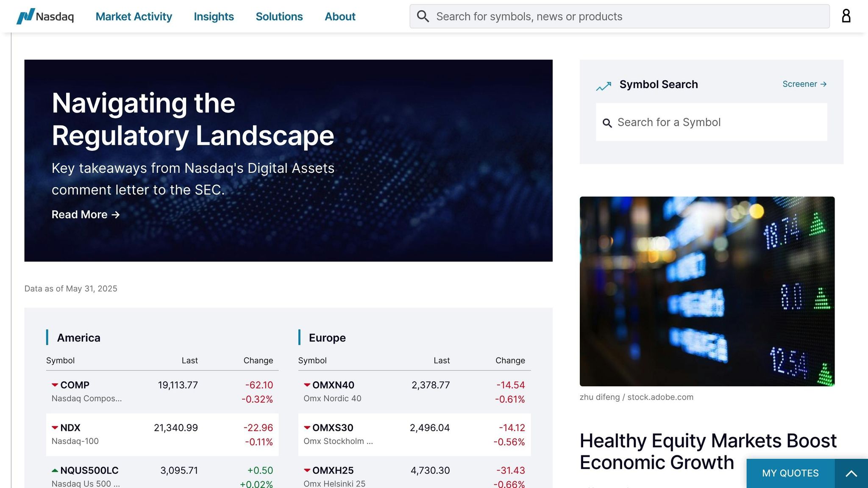
Task: Click the MY QUOTES button
Action: tap(790, 473)
